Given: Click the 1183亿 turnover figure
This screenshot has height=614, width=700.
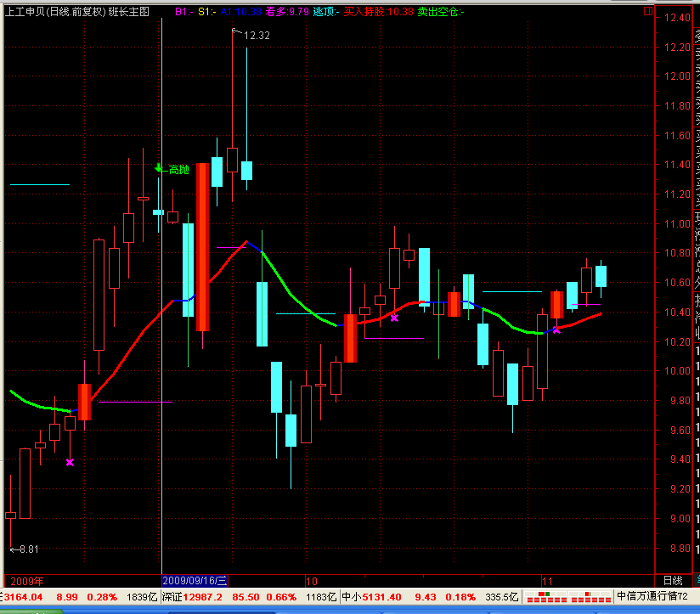Looking at the screenshot, I should click(x=321, y=597).
